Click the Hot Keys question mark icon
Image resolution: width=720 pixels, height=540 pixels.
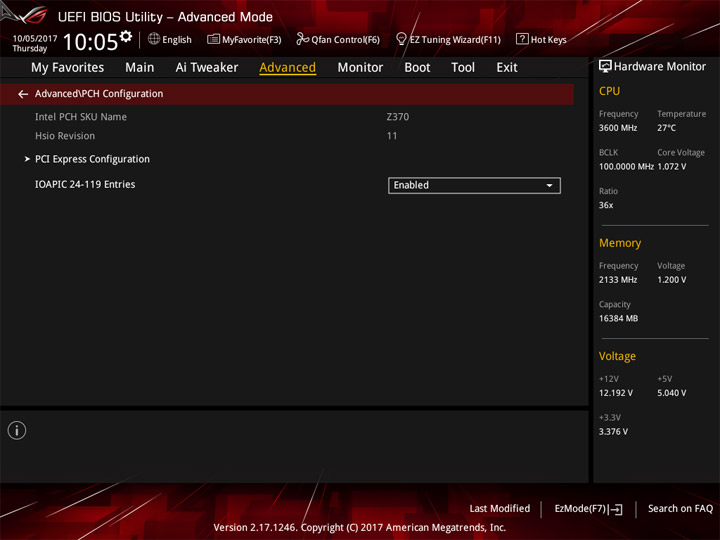522,39
